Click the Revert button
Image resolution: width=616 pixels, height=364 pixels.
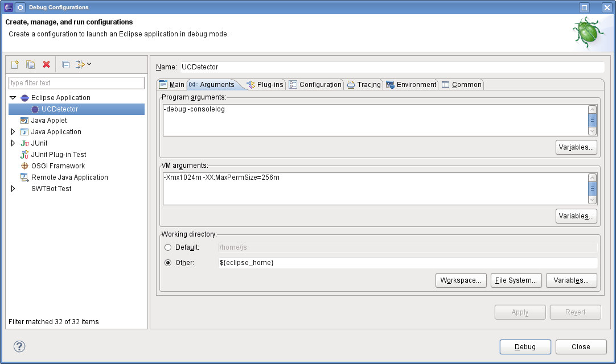(x=576, y=312)
